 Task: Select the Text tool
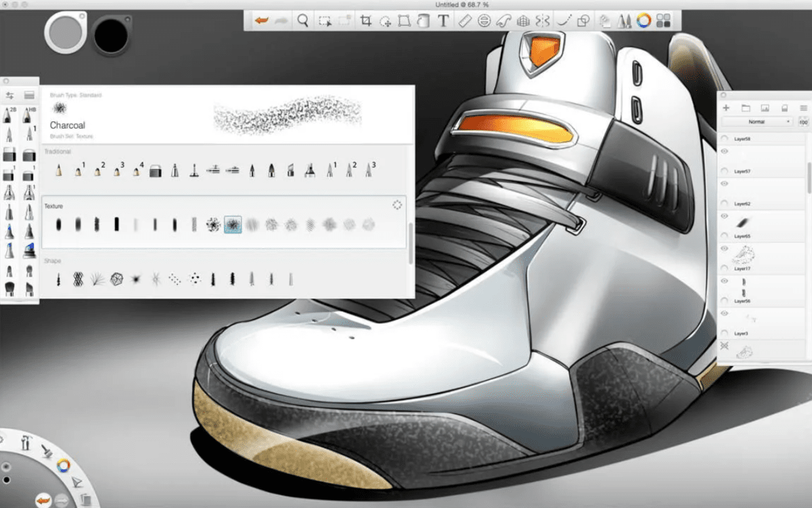click(x=443, y=21)
